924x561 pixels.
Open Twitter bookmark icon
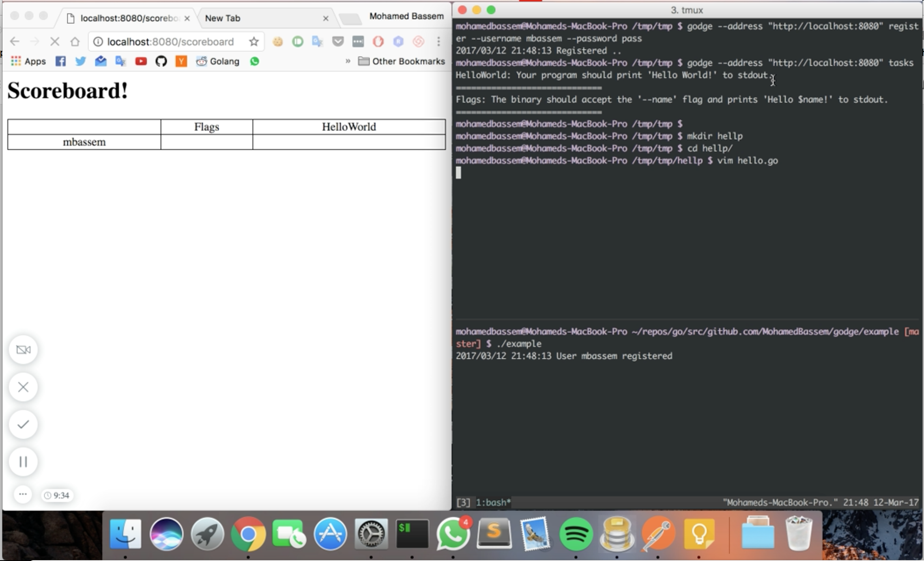point(80,61)
